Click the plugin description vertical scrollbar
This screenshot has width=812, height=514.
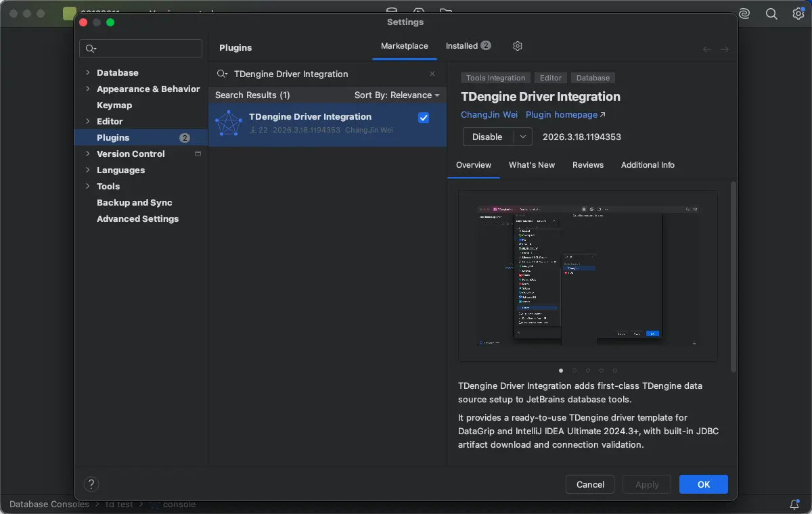(x=734, y=277)
